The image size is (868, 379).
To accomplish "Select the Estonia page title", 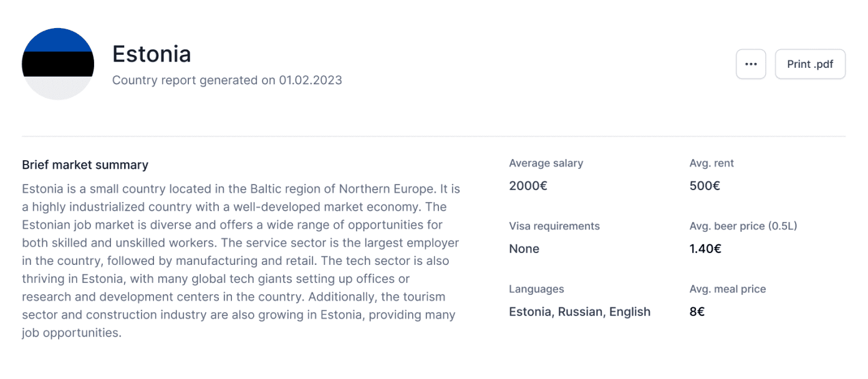I will pos(152,54).
